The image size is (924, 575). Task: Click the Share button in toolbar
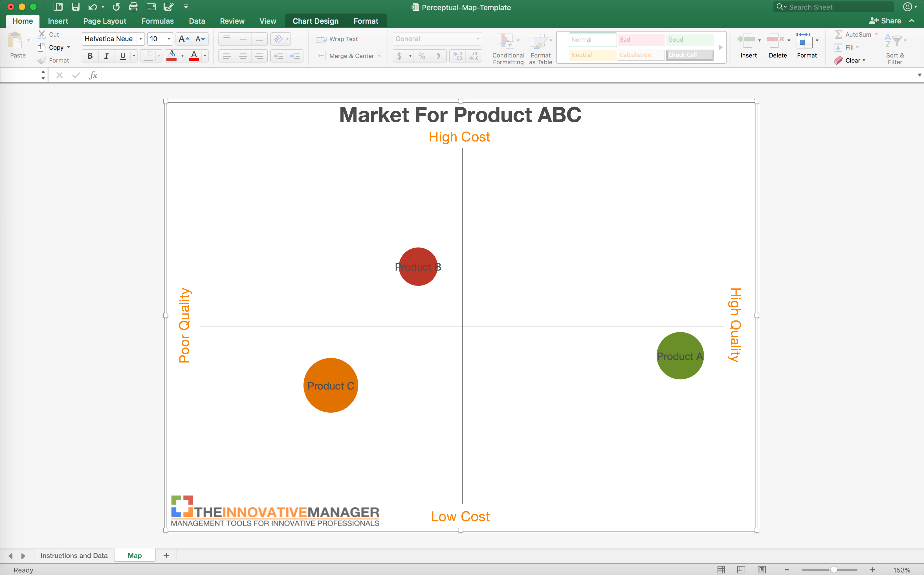tap(886, 20)
